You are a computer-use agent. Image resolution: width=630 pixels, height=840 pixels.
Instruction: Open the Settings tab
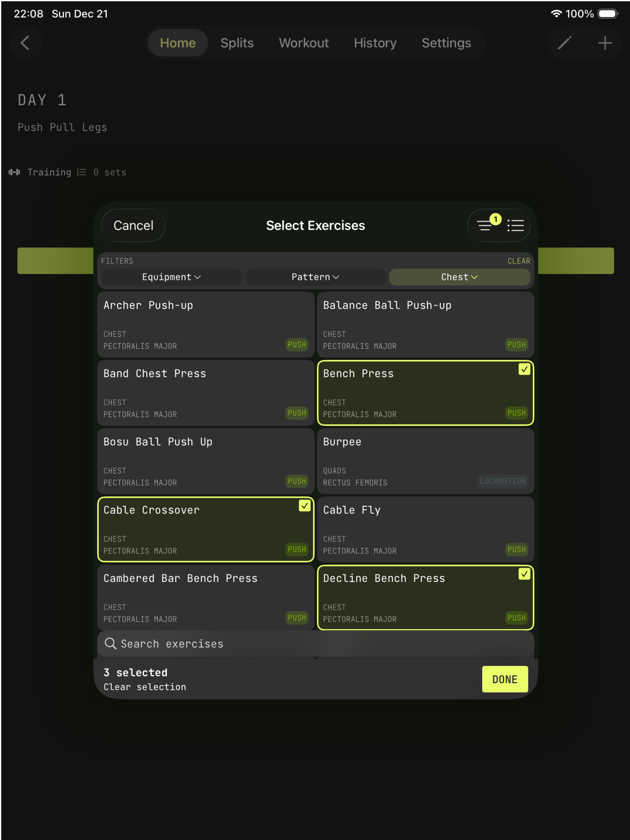click(446, 43)
